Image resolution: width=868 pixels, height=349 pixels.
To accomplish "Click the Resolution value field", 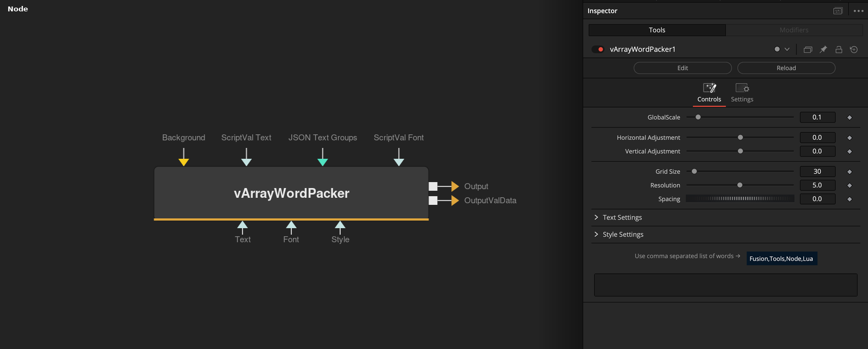I will (x=818, y=185).
